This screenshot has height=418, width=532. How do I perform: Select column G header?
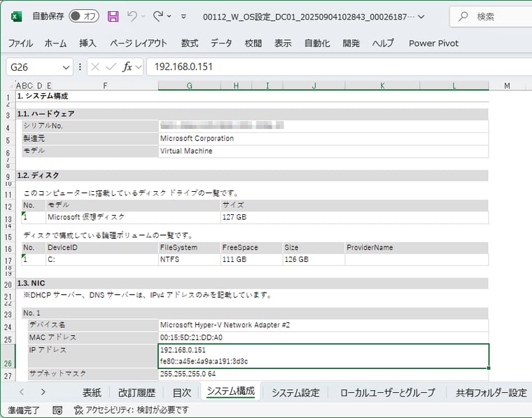pyautogui.click(x=189, y=85)
